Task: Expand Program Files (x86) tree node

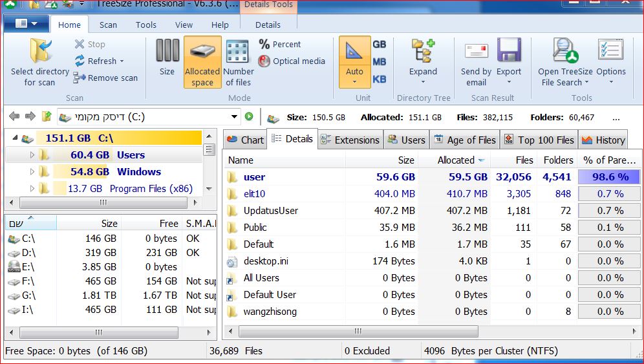Action: point(32,189)
